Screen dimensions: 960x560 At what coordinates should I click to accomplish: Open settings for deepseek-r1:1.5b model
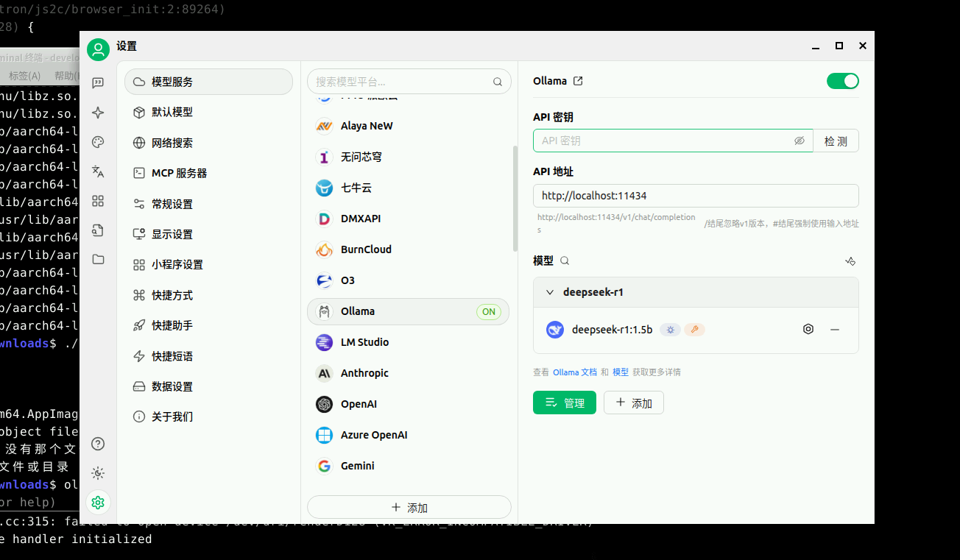pyautogui.click(x=808, y=329)
